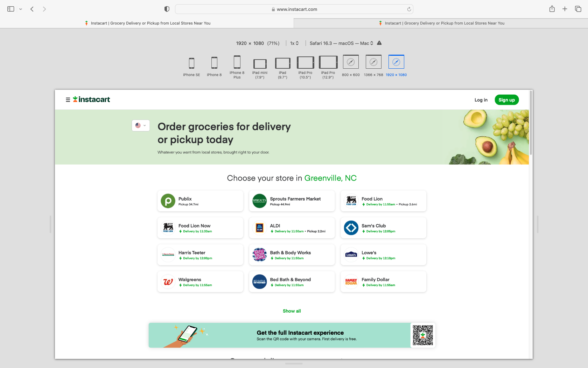Select the 1920 × 1080 viewport preset
This screenshot has width=588, height=368.
point(396,66)
